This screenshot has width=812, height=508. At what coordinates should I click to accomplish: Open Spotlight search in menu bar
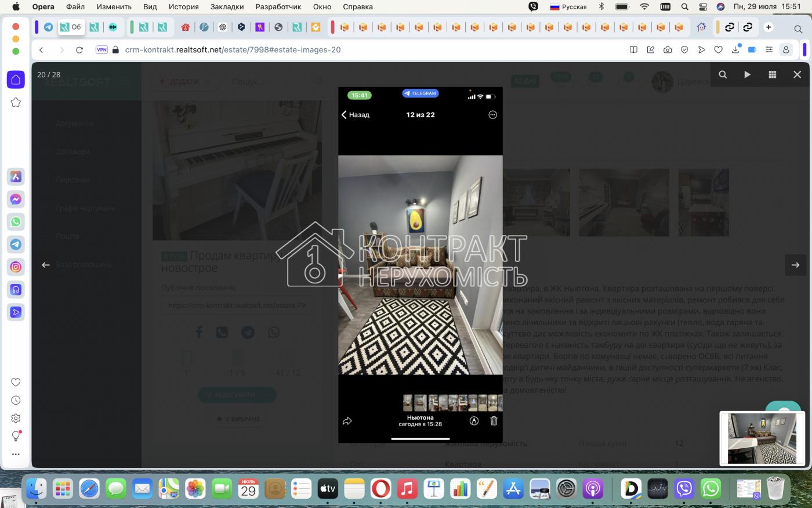[685, 7]
